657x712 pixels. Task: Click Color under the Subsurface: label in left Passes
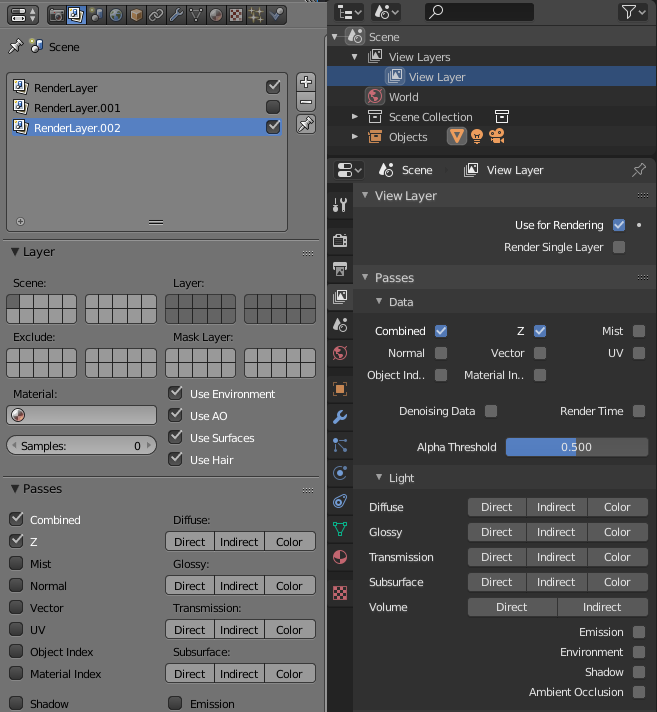[289, 674]
